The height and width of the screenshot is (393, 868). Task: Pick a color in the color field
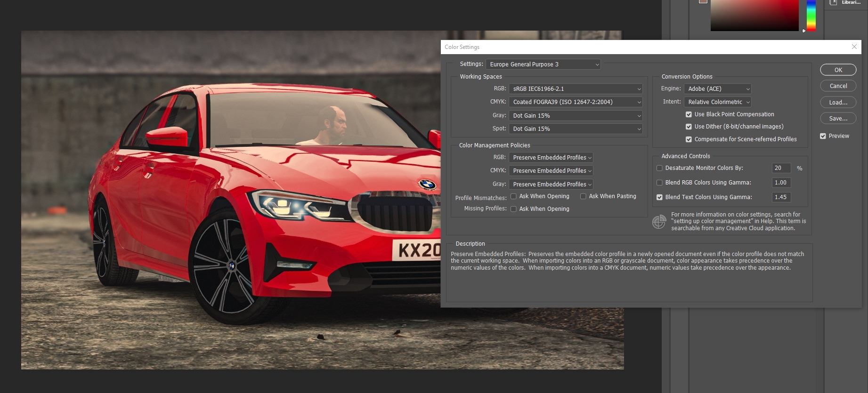[x=754, y=15]
